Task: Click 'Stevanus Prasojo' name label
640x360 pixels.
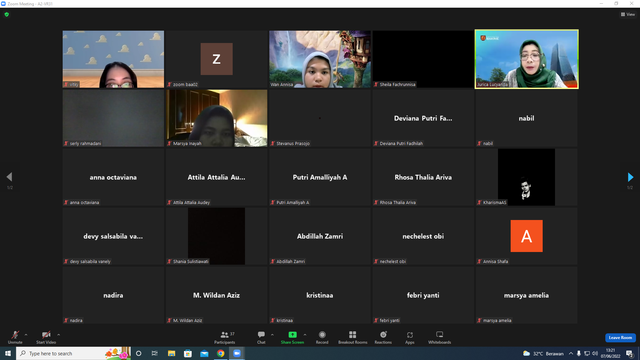Action: [x=293, y=143]
